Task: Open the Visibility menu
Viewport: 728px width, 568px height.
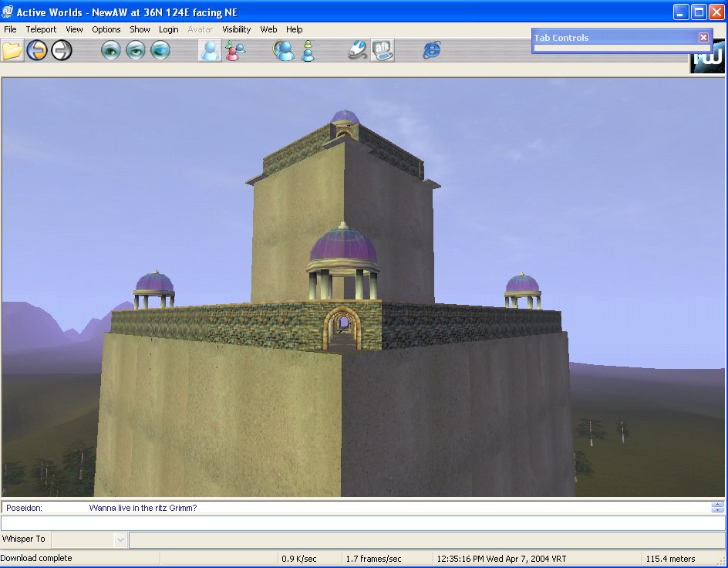Action: tap(236, 29)
